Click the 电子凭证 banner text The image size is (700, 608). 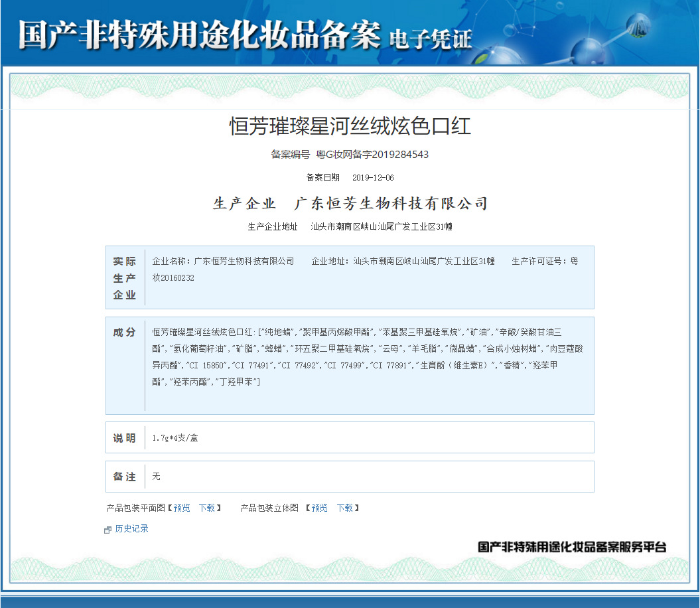pos(431,39)
